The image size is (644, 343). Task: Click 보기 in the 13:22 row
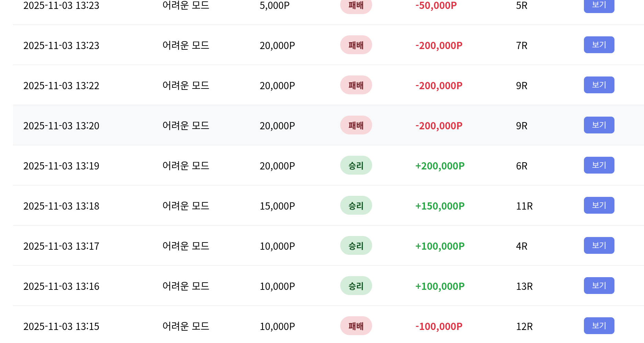599,85
